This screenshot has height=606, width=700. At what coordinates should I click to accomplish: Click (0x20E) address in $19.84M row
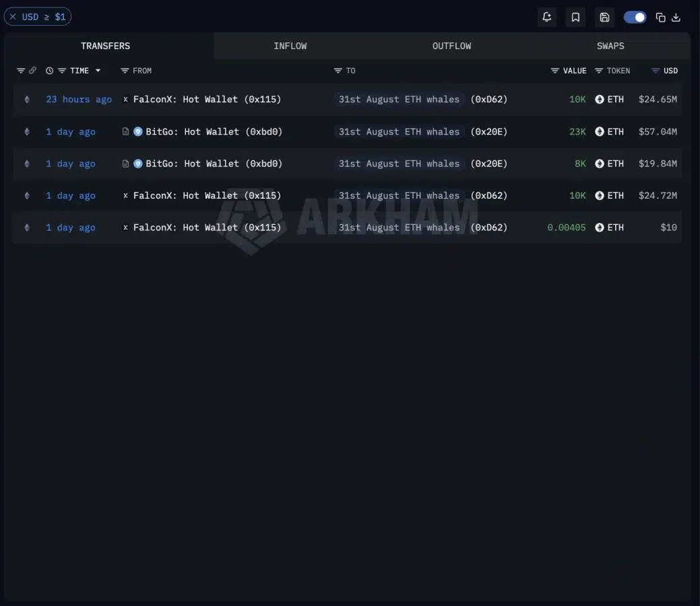pyautogui.click(x=489, y=164)
